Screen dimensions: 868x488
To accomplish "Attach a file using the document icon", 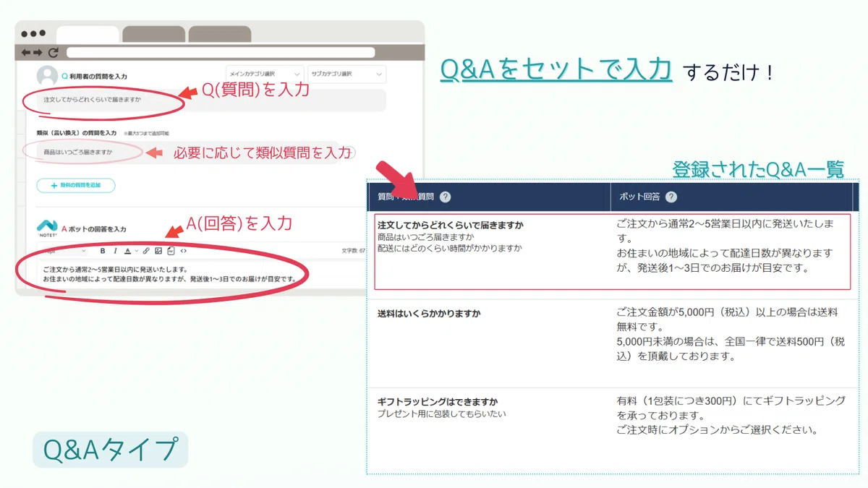I will [x=171, y=251].
